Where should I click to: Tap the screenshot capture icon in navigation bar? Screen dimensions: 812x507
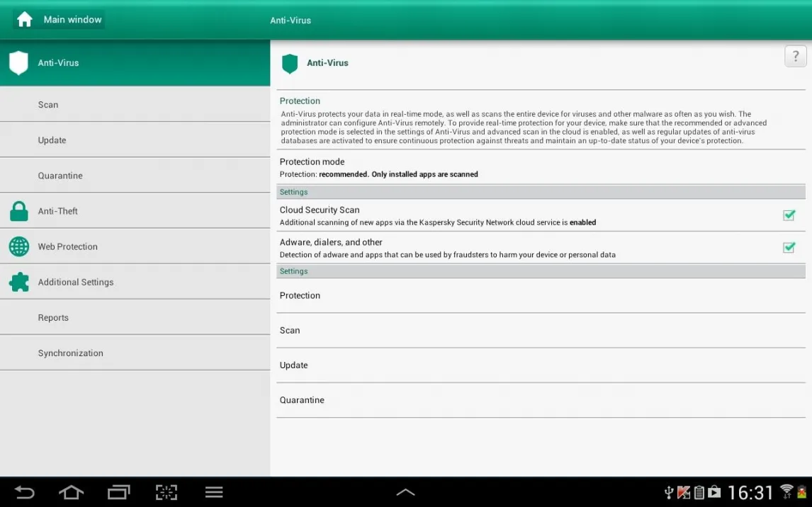(x=166, y=492)
